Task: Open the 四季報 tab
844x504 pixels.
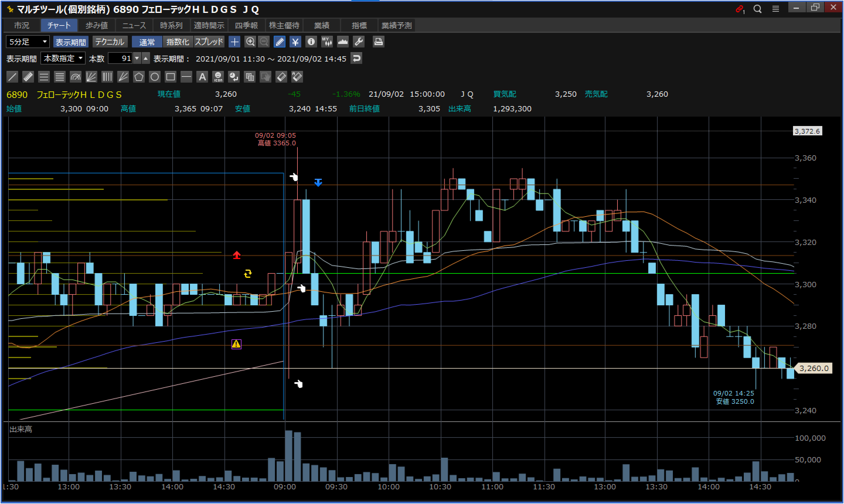Action: (x=246, y=25)
